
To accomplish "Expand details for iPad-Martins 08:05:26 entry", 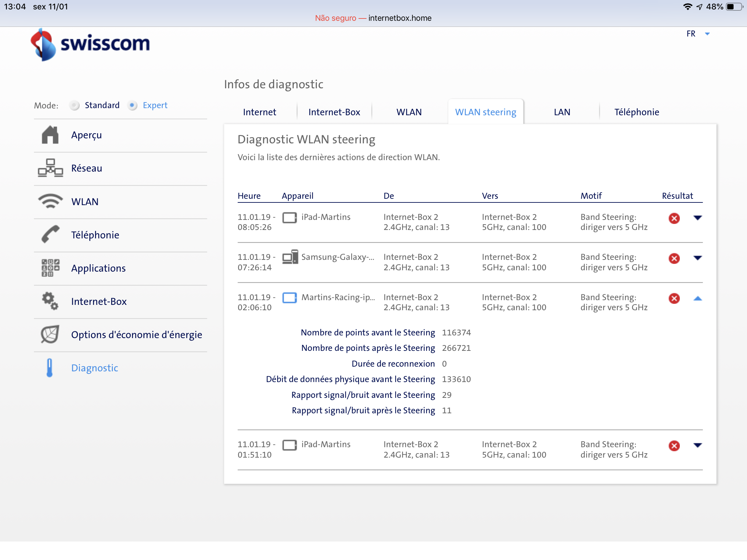I will click(x=698, y=218).
